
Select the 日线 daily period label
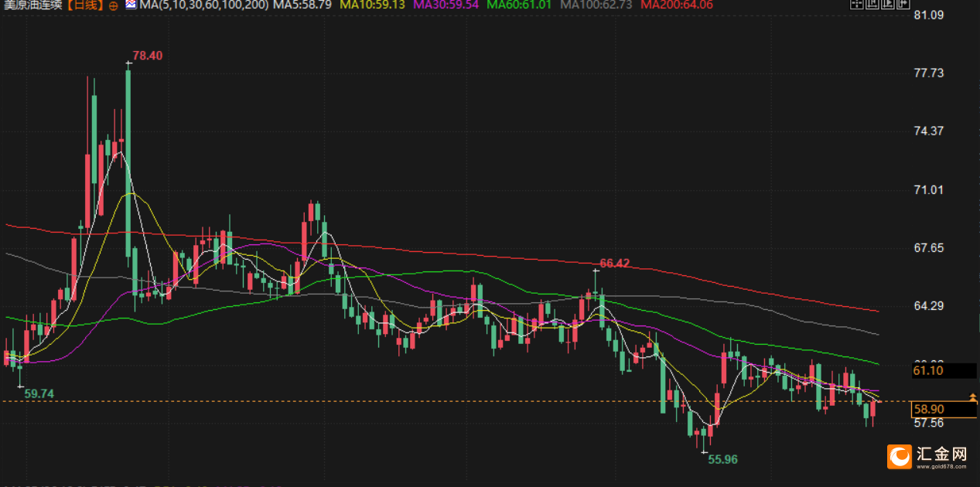86,5
